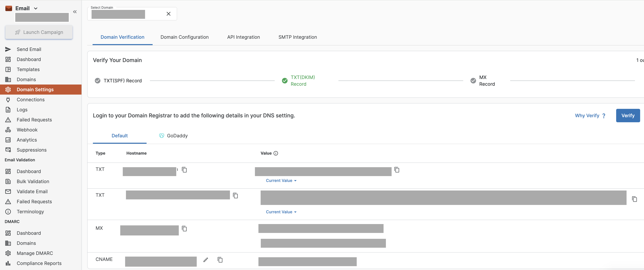Screen dimensions: 644x270
Task: Open the Email Validation Dashboard
Action: pos(41,172)
